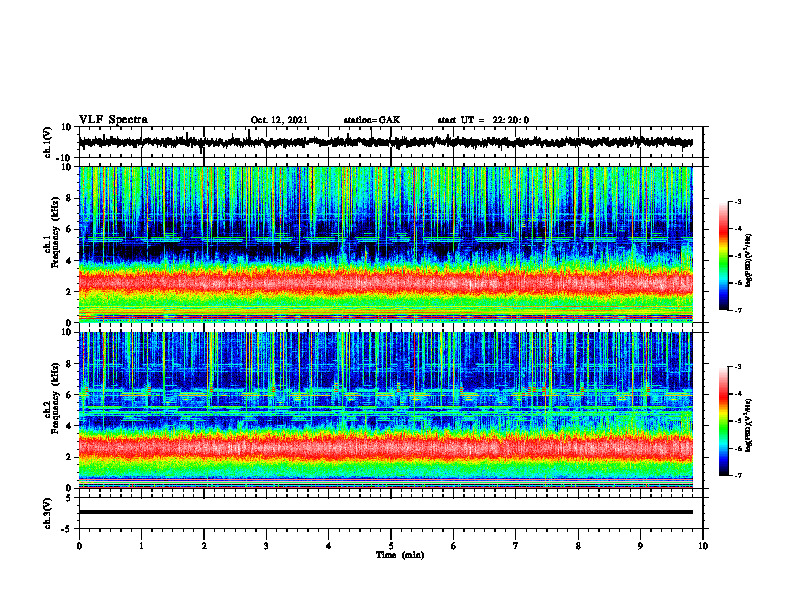
Task: Click the 'ch.3(V)' axis label
Action: [x=48, y=513]
